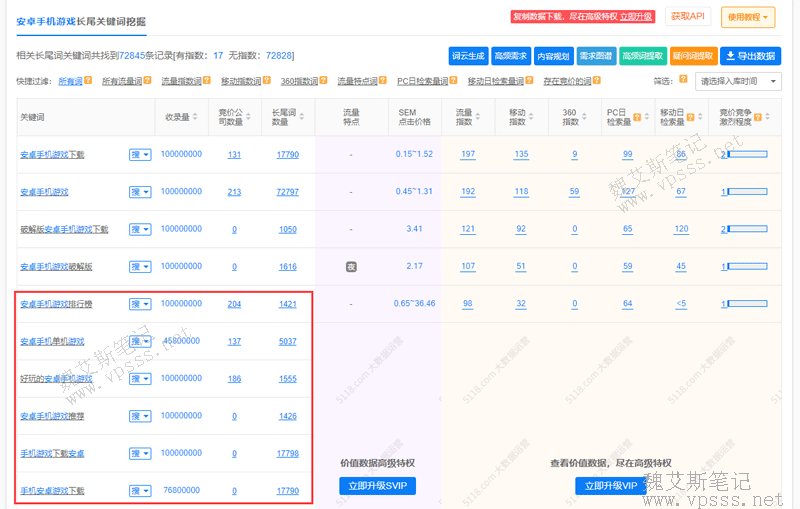Image resolution: width=800 pixels, height=509 pixels.
Task: Click the 立即升级SVIP button
Action: pos(378,486)
